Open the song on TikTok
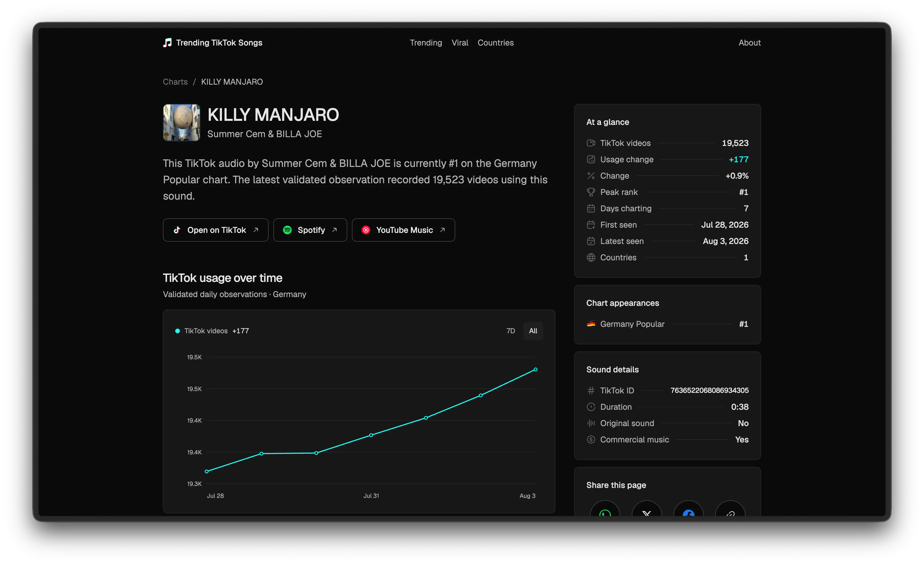Viewport: 924px width, 565px height. [216, 230]
